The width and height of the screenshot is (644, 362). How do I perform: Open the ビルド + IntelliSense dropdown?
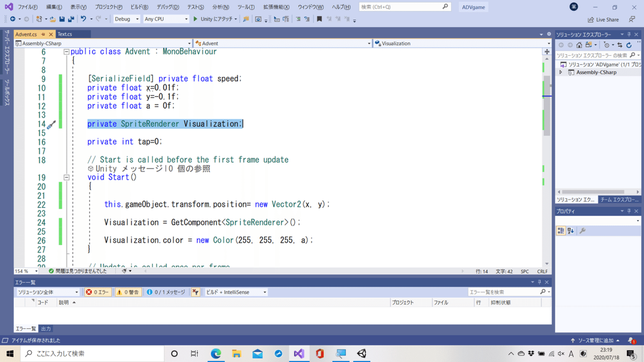click(x=236, y=292)
